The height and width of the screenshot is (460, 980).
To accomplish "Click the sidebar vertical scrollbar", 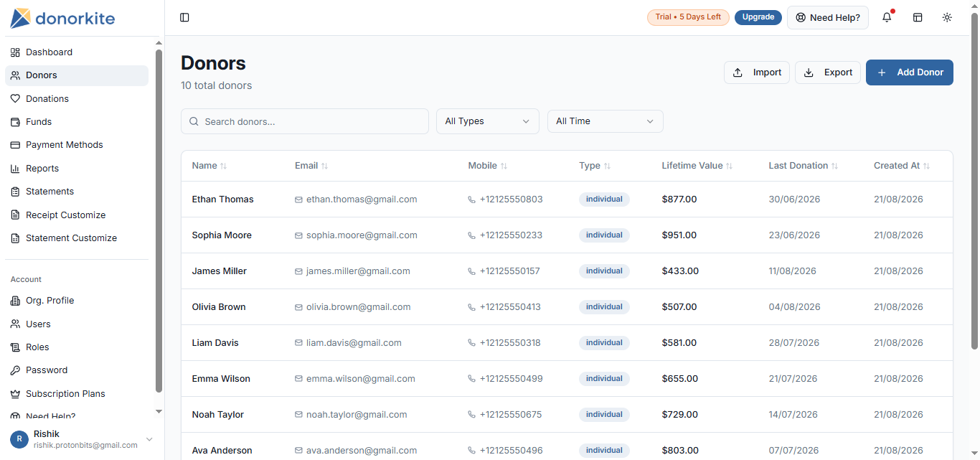I will point(159,221).
